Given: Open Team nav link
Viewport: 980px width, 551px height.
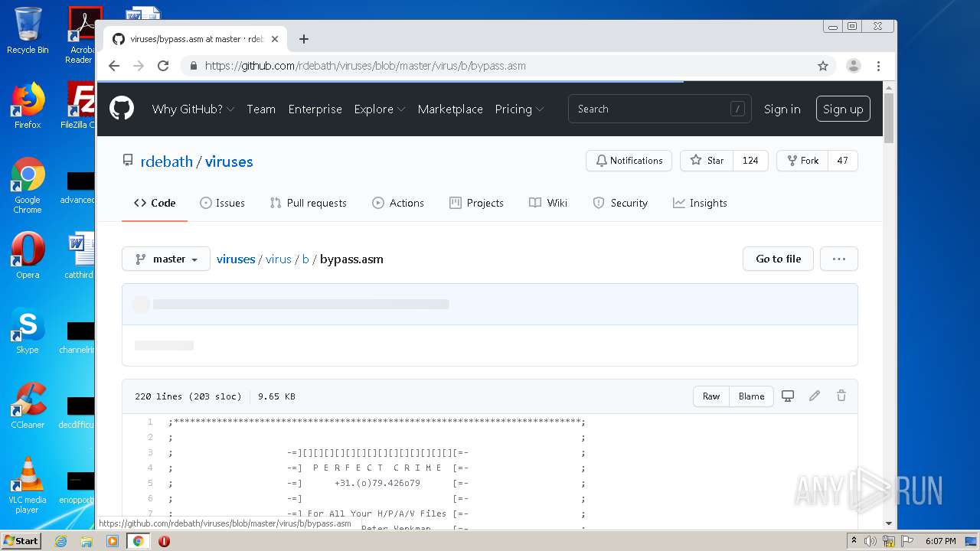Looking at the screenshot, I should (x=261, y=109).
